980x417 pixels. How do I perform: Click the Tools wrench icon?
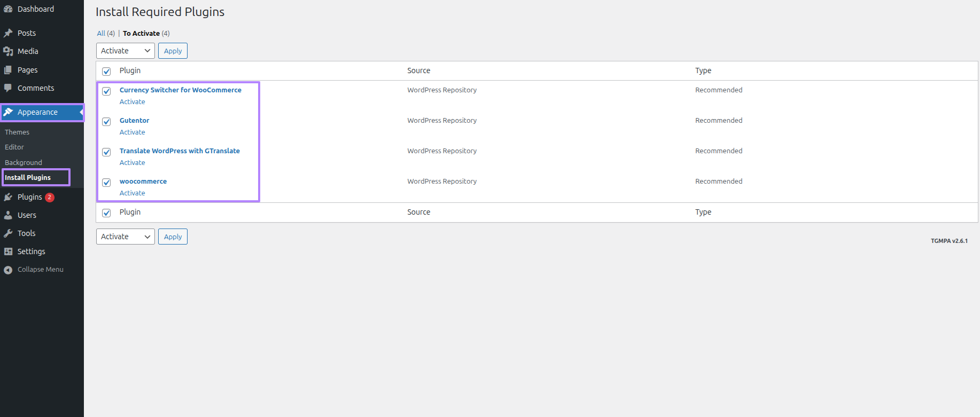tap(8, 233)
